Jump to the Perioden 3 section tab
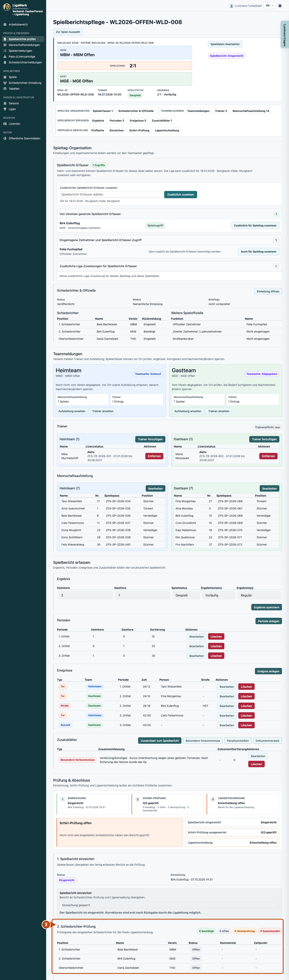 click(x=117, y=121)
